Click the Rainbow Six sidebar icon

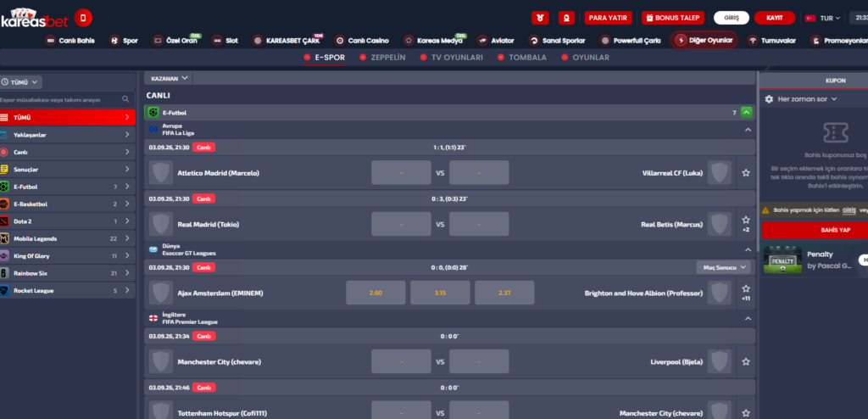(4, 272)
